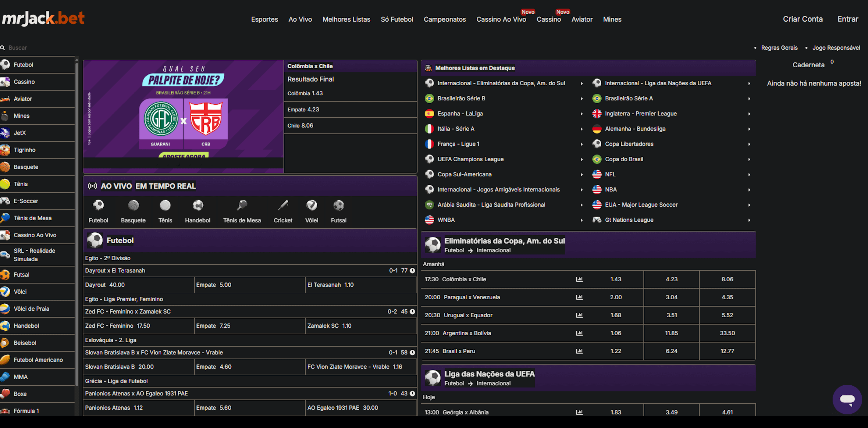Open Regras Gerais link
Screen dimensions: 868x428
(x=779, y=48)
